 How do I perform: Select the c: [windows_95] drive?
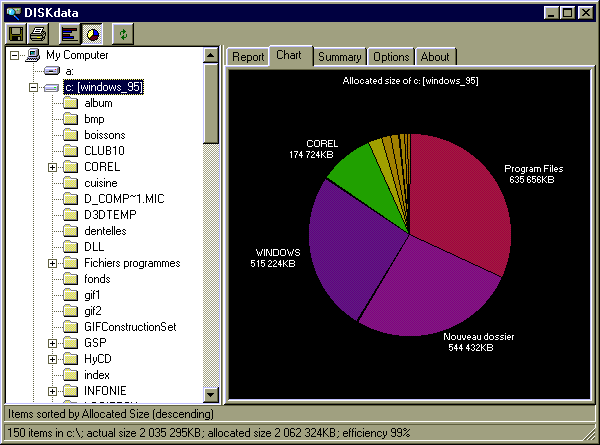point(102,88)
